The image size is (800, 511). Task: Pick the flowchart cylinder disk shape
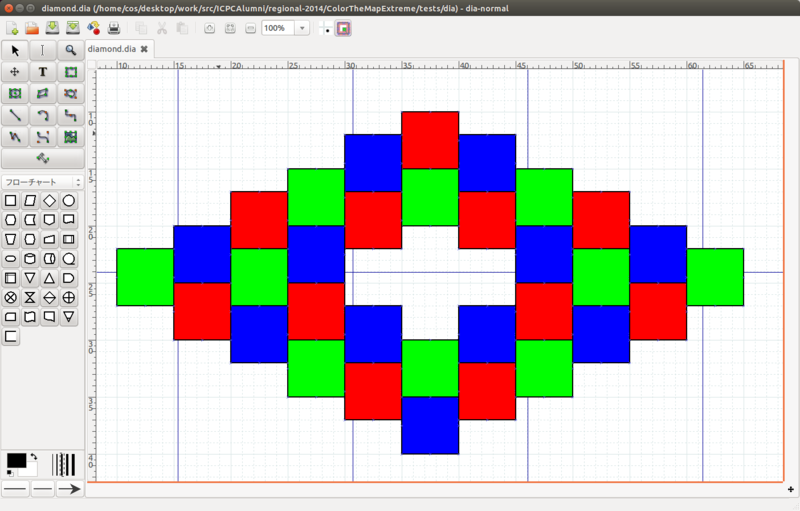(x=30, y=259)
